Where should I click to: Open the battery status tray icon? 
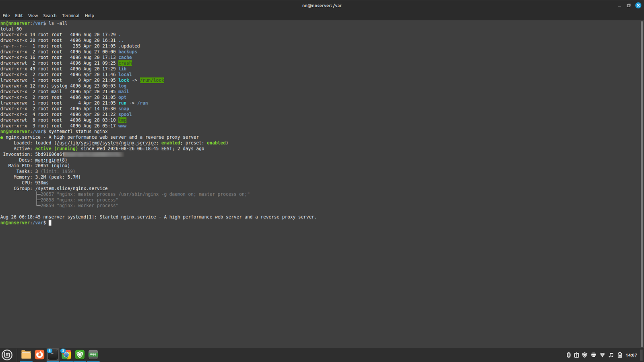[620, 355]
